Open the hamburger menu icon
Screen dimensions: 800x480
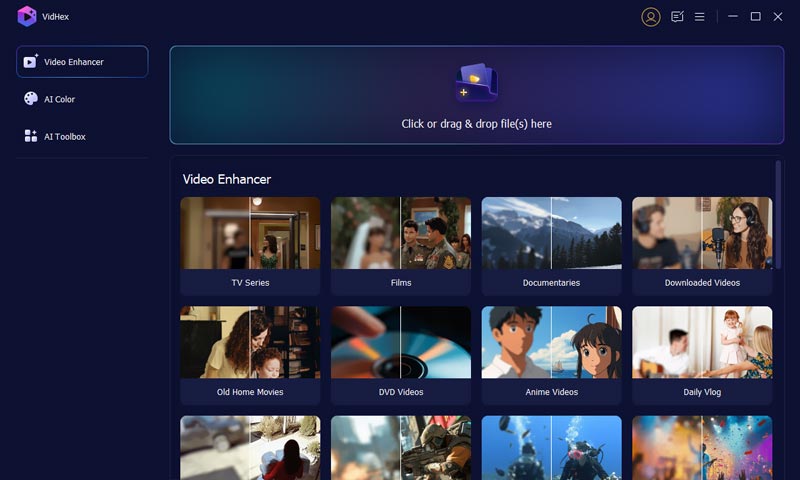pyautogui.click(x=699, y=17)
